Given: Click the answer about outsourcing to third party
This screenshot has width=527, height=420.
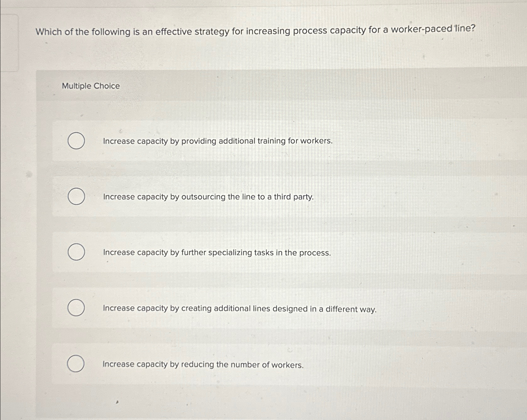Looking at the screenshot, I should tap(208, 197).
